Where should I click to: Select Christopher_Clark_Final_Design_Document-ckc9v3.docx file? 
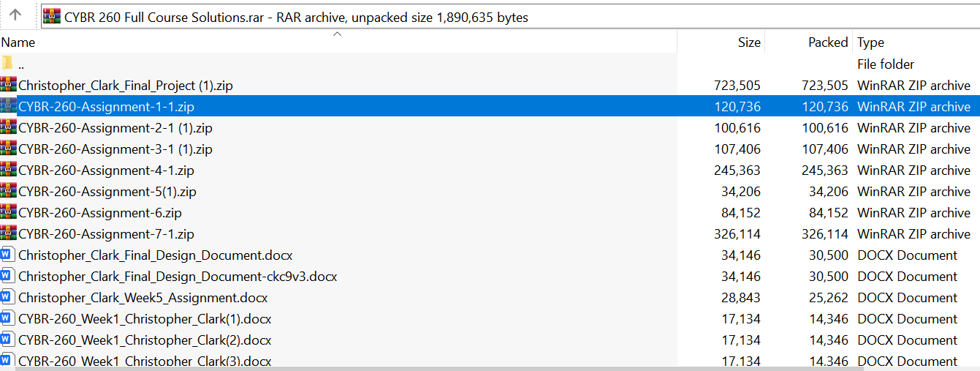[178, 277]
